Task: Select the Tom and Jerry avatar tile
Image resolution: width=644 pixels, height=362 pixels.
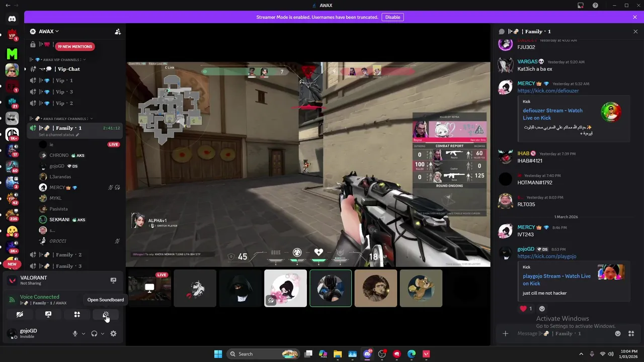Action: [421, 288]
